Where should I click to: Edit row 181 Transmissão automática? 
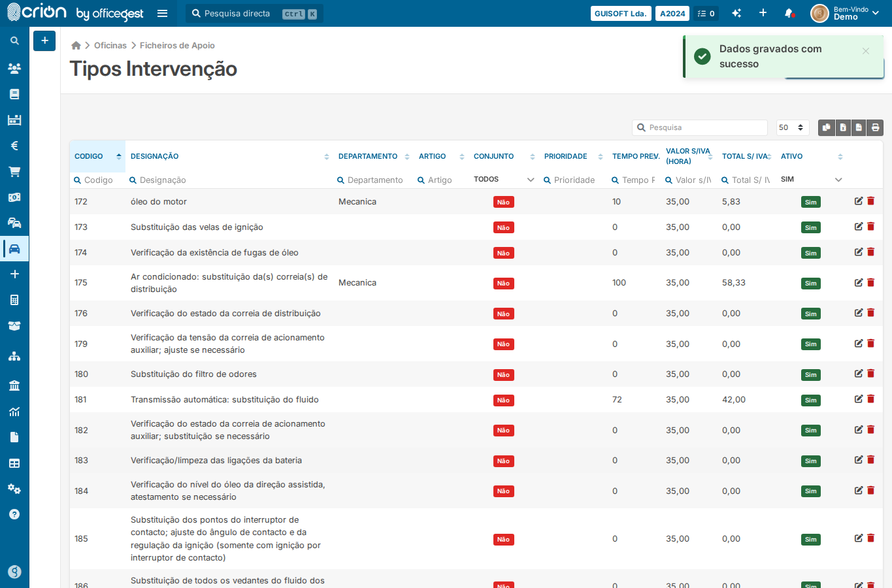point(859,399)
